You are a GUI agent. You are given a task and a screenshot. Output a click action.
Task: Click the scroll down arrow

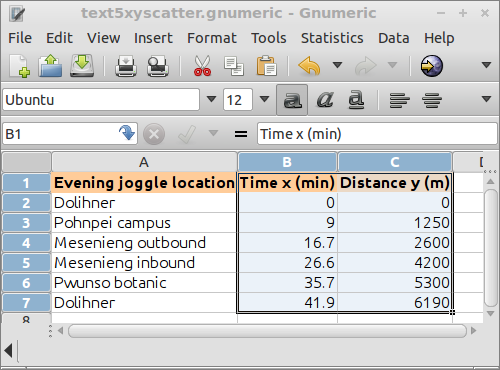pyautogui.click(x=491, y=313)
